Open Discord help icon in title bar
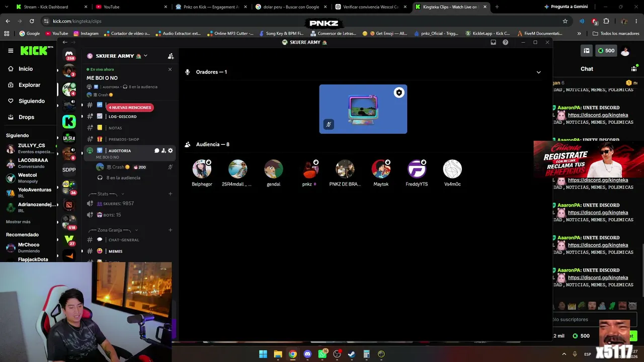Viewport: 644px width, 362px height. coord(506,42)
